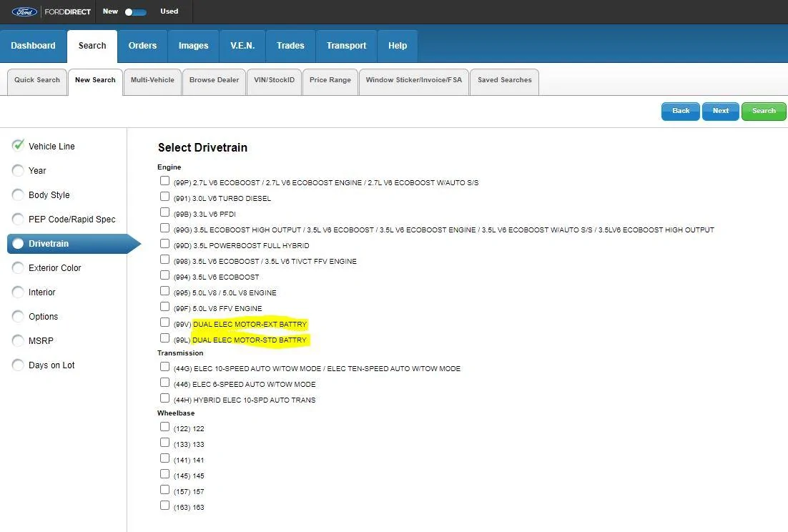788x532 pixels.
Task: Check the 3.0L V6 Turbo Diesel engine
Action: coord(165,197)
